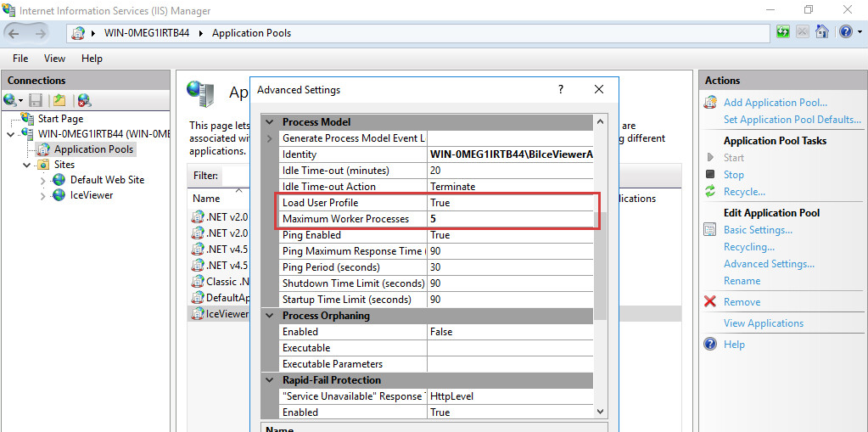
Task: Click the Forward navigation arrow
Action: pos(40,33)
